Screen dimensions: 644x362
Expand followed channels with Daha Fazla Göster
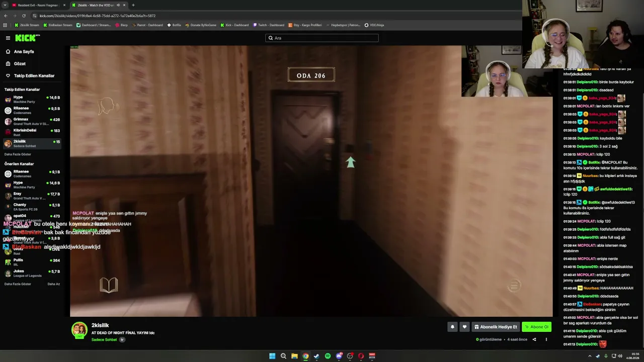point(18,154)
